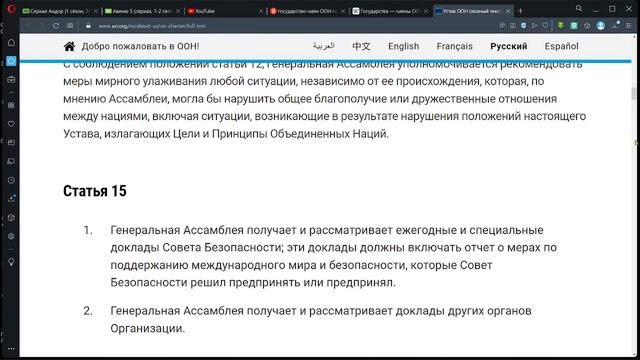Open sidebar bookmarks heart icon
This screenshot has width=640, height=360.
[11, 124]
